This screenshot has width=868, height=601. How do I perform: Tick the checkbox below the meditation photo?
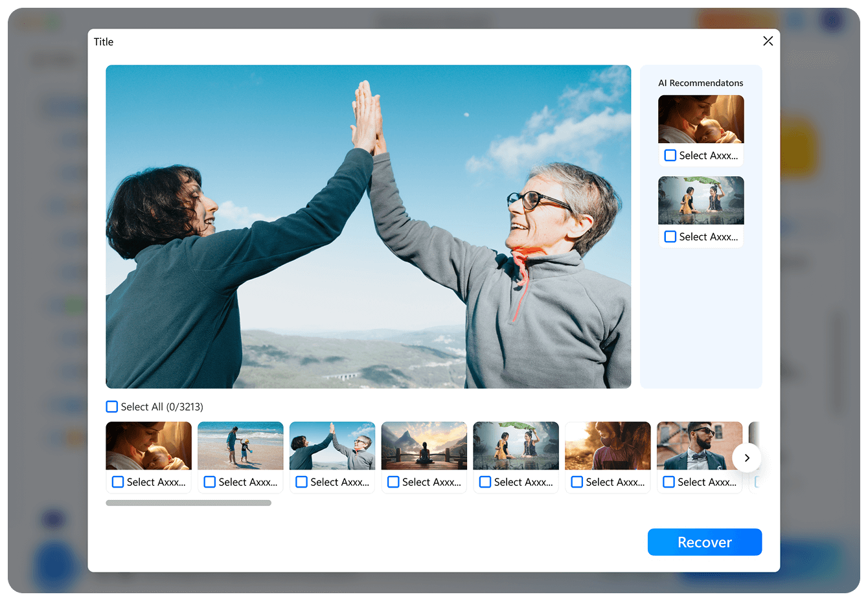tap(393, 482)
